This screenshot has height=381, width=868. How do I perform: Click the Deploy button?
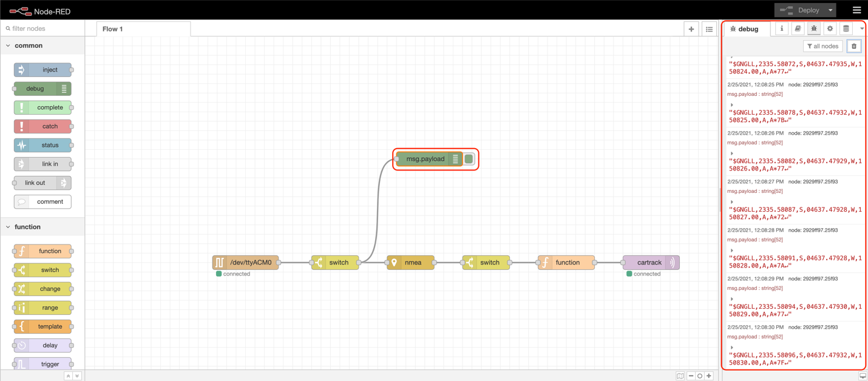(800, 10)
